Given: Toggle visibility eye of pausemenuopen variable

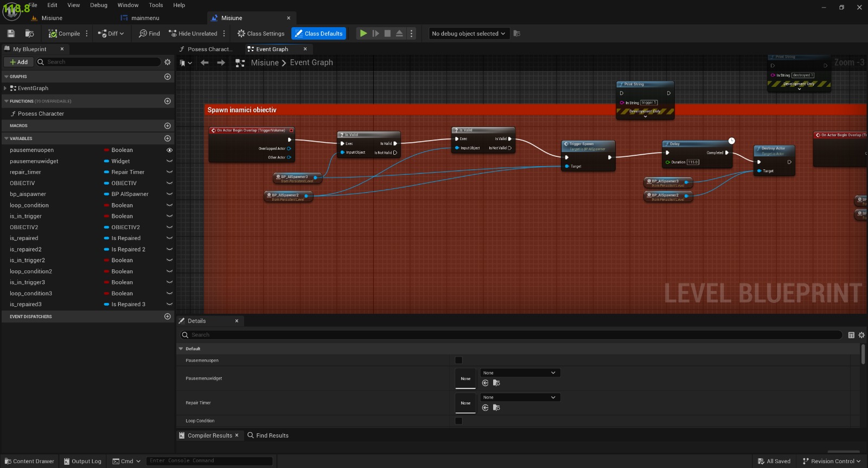Looking at the screenshot, I should tap(169, 150).
